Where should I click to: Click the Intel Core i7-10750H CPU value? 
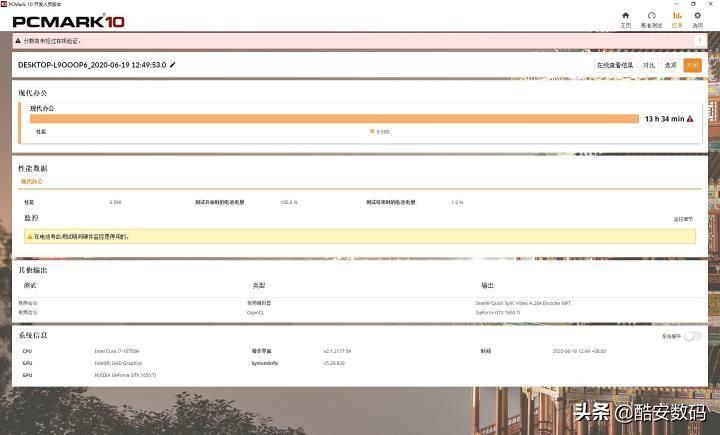117,351
